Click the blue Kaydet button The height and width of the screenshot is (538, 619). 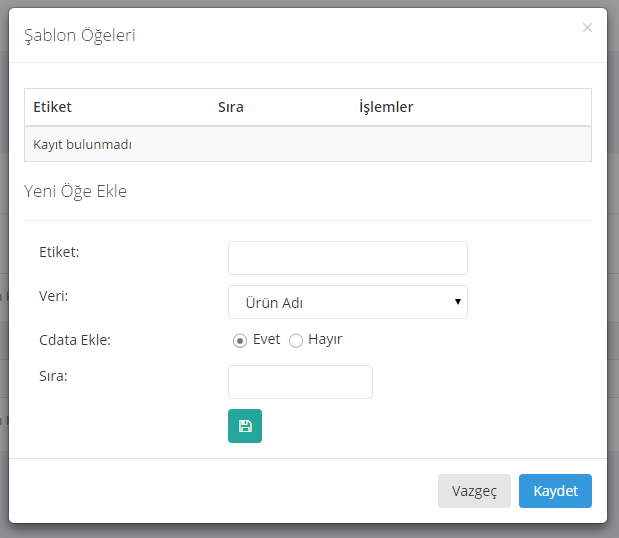pos(555,491)
